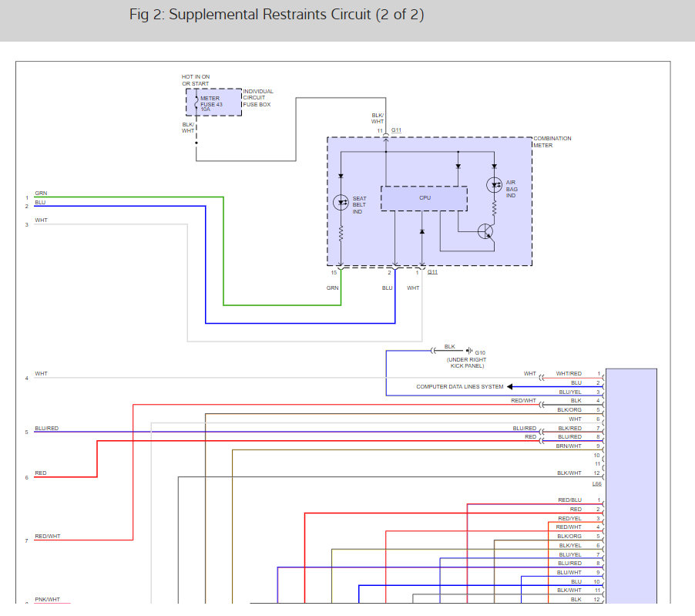The height and width of the screenshot is (616, 695).
Task: Click the transistor symbol in the combination meter
Action: tap(485, 231)
